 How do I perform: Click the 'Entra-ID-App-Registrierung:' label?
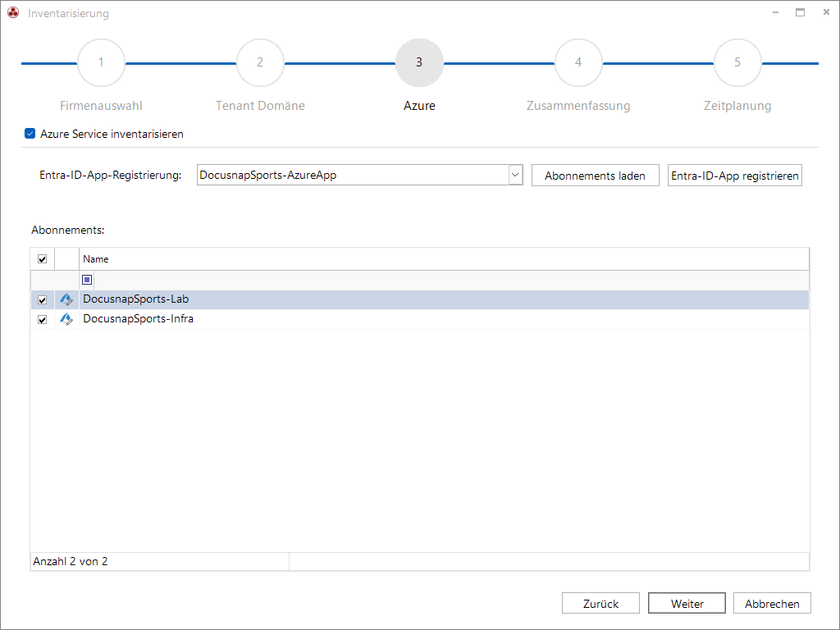click(x=111, y=176)
